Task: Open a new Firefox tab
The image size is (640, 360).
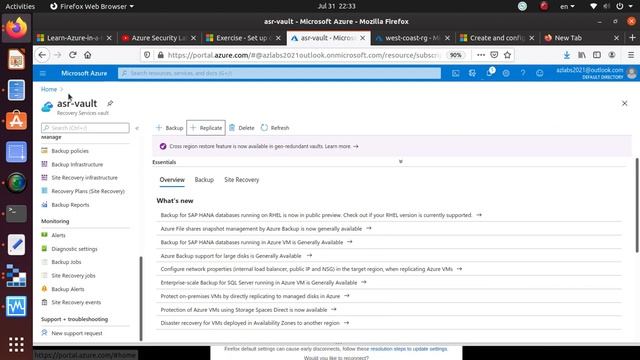Action: (632, 38)
